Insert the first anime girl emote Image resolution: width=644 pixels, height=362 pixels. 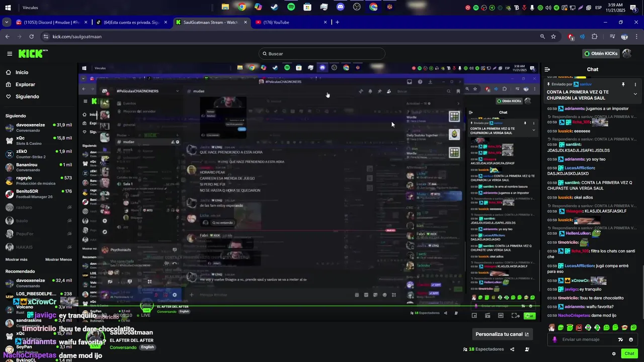point(552,327)
